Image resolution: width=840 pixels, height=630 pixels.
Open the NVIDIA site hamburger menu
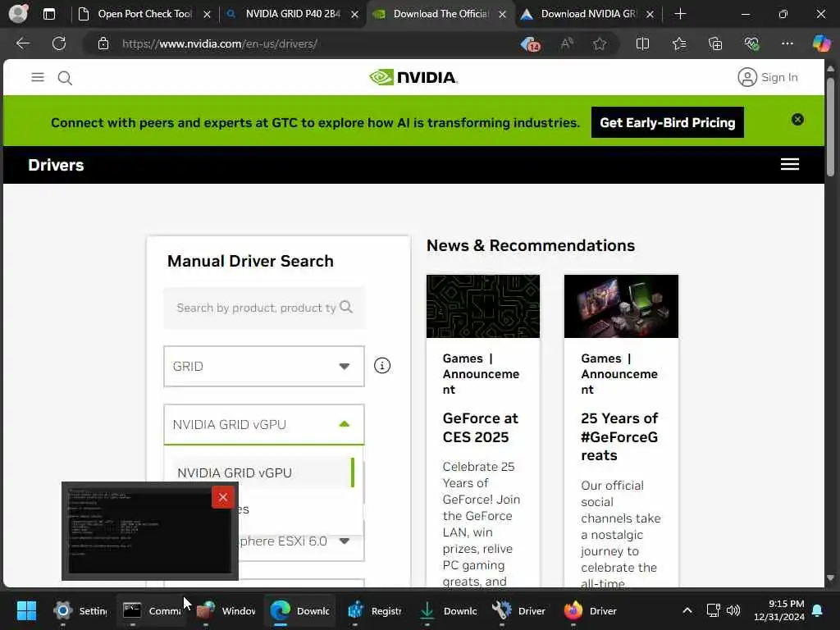38,78
